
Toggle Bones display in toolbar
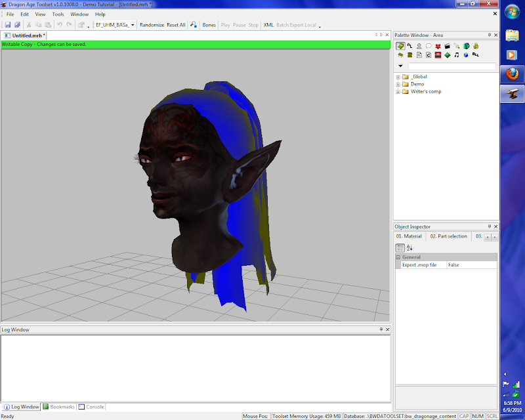click(209, 25)
